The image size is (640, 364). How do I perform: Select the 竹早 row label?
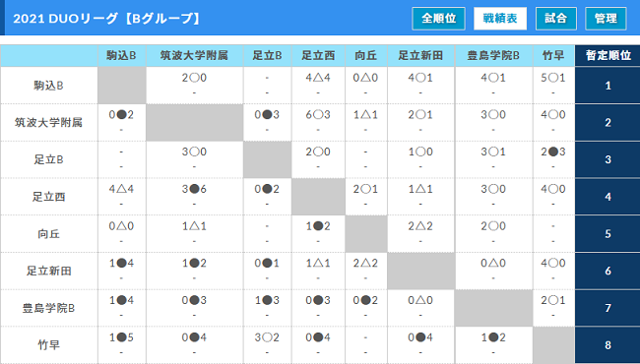(48, 345)
